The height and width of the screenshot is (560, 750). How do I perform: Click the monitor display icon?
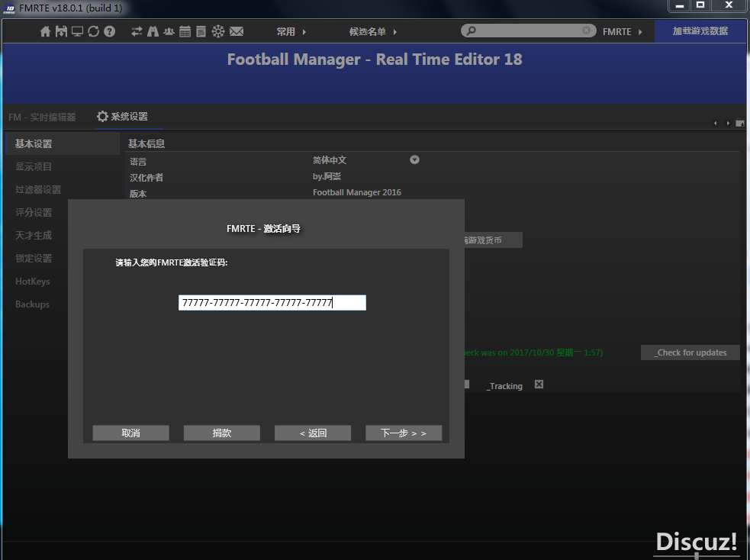(x=77, y=31)
